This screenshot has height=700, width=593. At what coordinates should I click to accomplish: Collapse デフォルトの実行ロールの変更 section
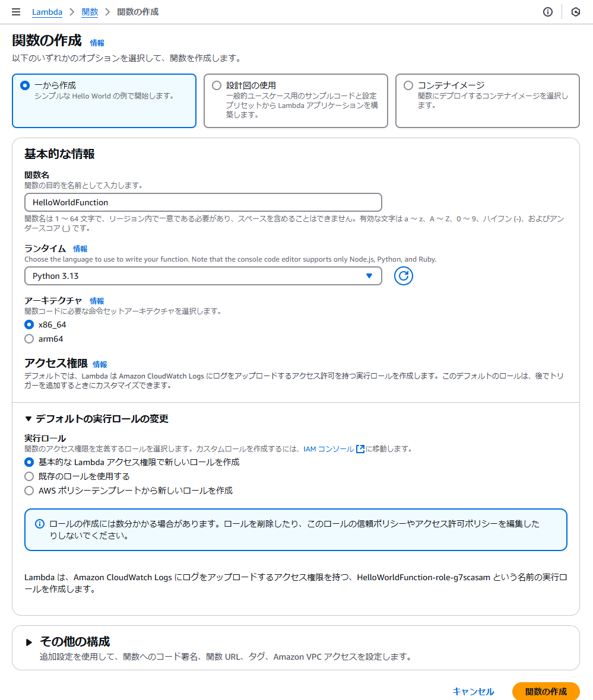pyautogui.click(x=97, y=419)
